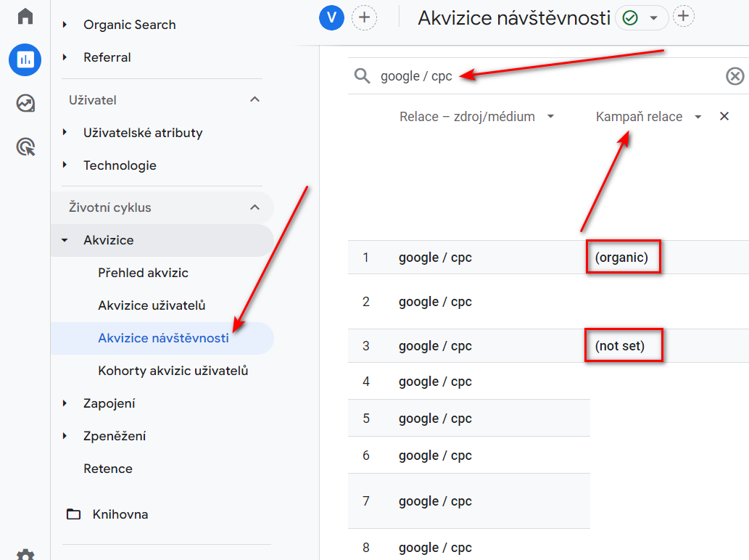Remove the Kampaň relace secondary dimension
This screenshot has height=560, width=749.
(724, 117)
